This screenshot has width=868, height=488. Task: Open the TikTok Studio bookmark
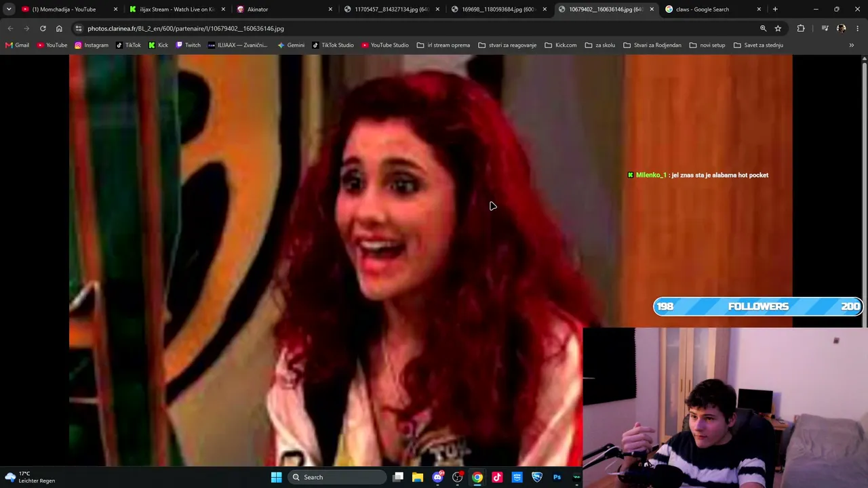pos(332,45)
